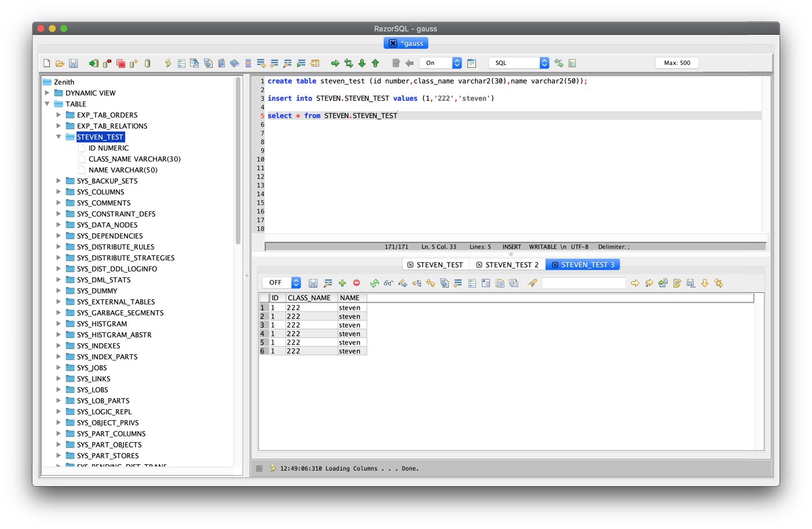Collapse the STEVEN_TEST table node
812x529 pixels.
point(58,137)
